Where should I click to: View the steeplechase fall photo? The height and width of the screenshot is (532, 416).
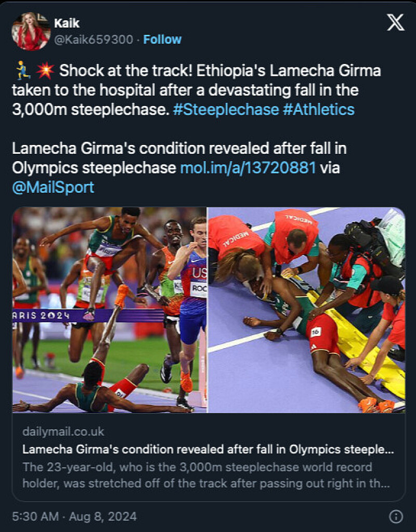tap(109, 310)
